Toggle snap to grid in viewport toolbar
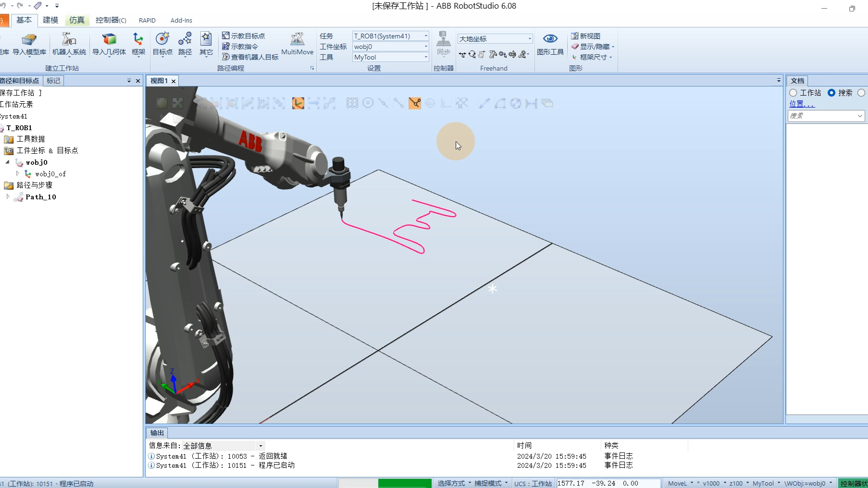The width and height of the screenshot is (868, 488). coord(461,103)
